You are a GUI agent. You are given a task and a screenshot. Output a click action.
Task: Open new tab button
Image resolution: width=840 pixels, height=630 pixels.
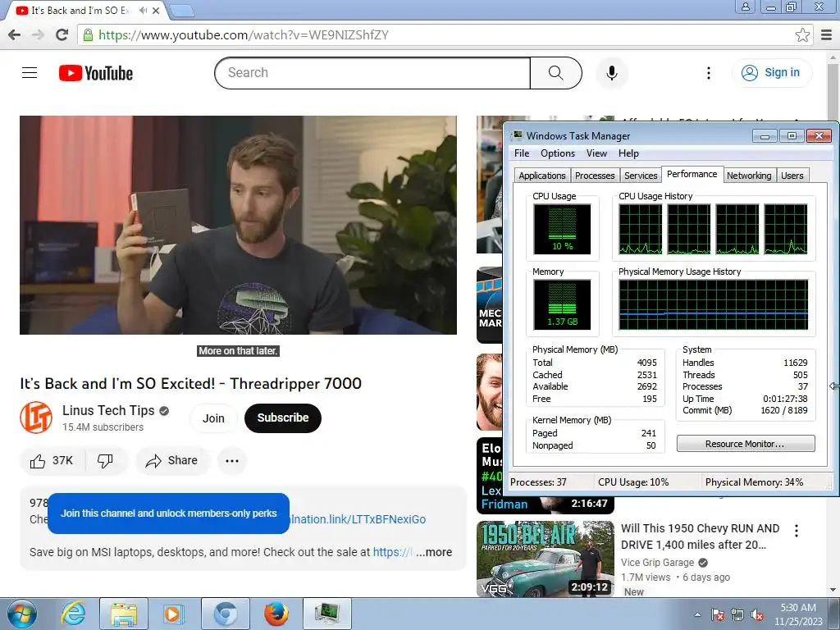(x=182, y=10)
